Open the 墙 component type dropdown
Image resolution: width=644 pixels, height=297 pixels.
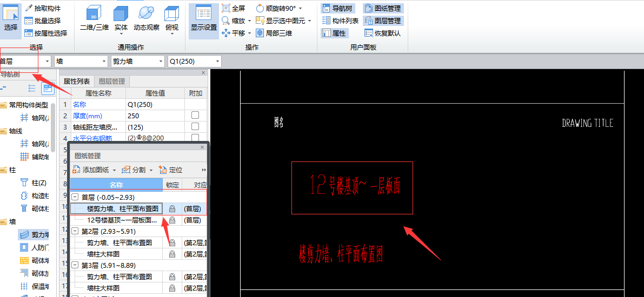click(103, 62)
